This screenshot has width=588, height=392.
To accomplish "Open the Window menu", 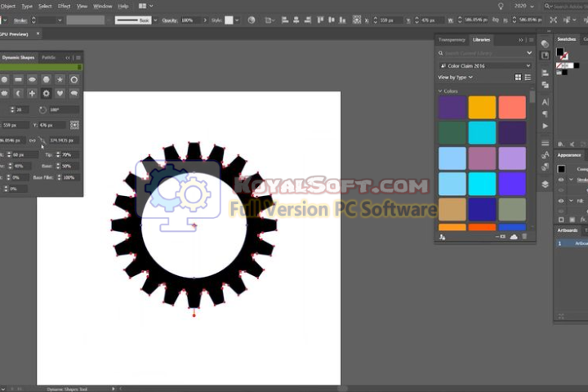I will [102, 6].
